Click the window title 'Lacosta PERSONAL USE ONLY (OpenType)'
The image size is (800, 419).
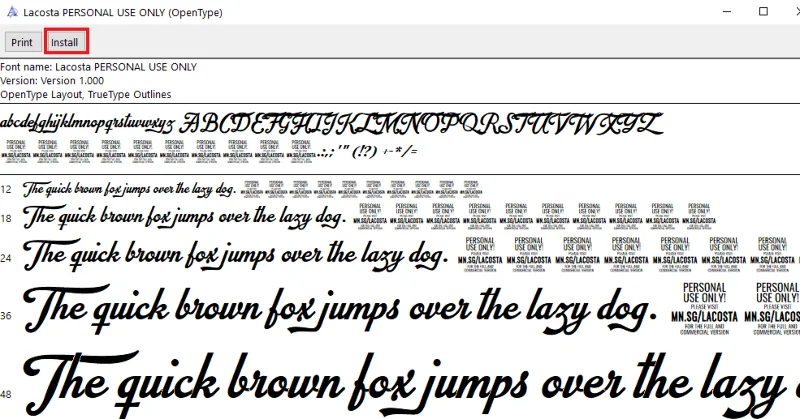(x=123, y=12)
